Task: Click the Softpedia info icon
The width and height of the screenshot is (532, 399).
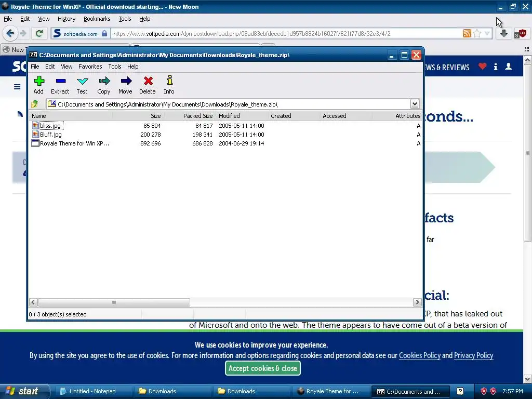Action: (496, 66)
